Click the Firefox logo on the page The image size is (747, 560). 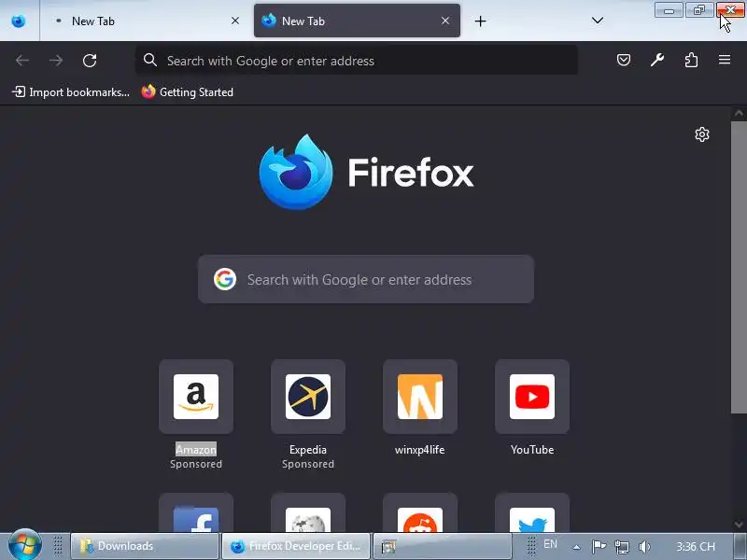[x=366, y=173]
